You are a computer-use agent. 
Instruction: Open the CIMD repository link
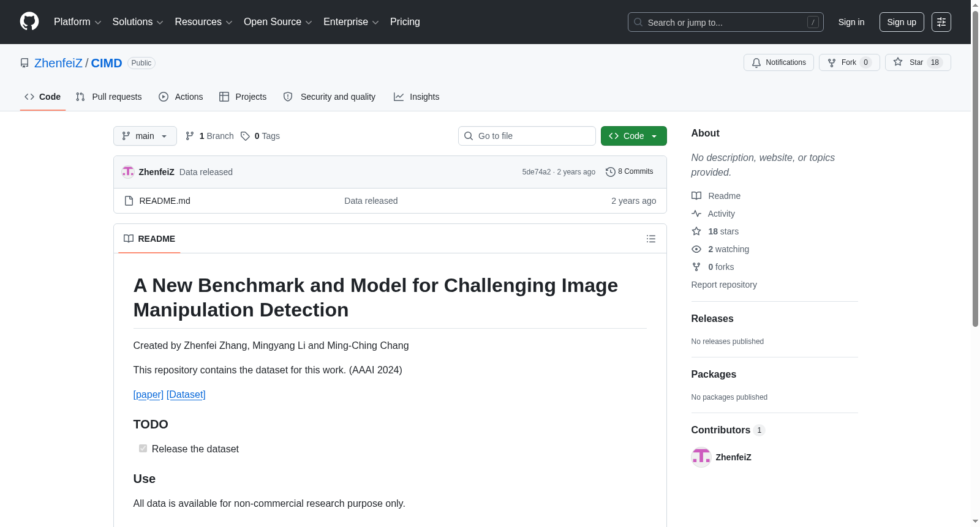107,63
